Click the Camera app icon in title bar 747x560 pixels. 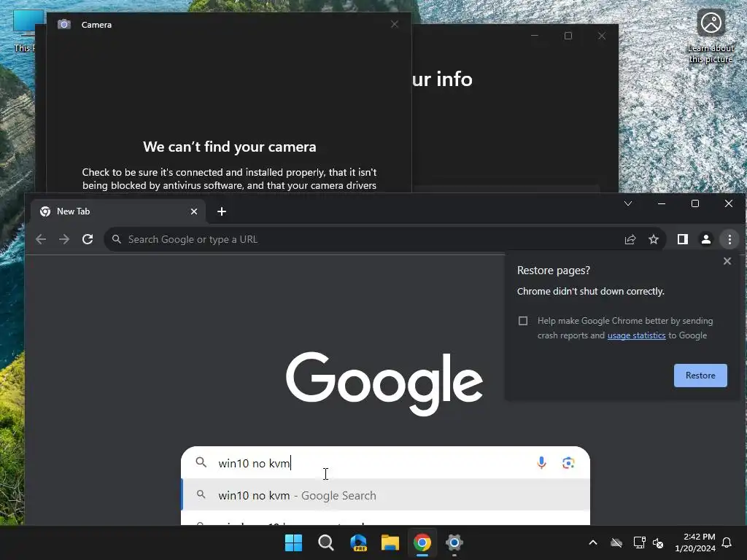coord(64,24)
